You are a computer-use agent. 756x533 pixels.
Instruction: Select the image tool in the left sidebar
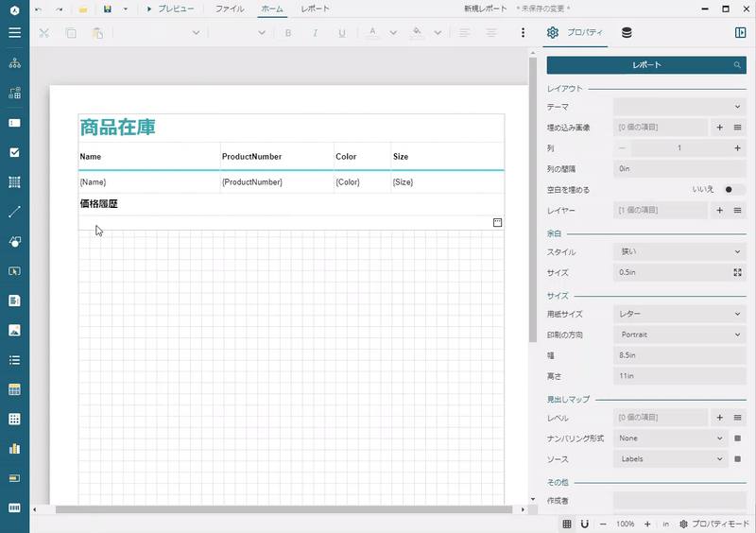coord(14,330)
